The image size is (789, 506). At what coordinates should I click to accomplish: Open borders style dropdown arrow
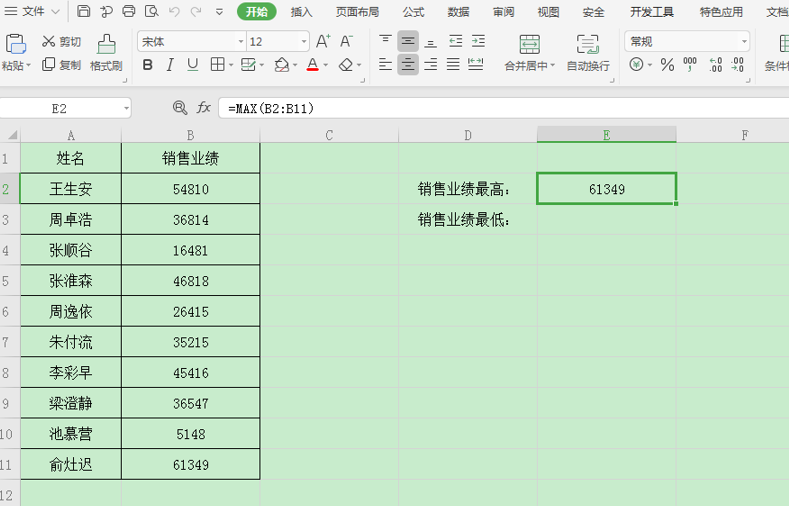231,65
